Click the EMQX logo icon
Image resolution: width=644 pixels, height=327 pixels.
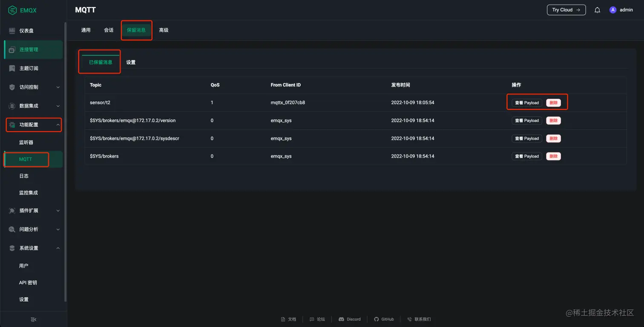click(x=12, y=10)
